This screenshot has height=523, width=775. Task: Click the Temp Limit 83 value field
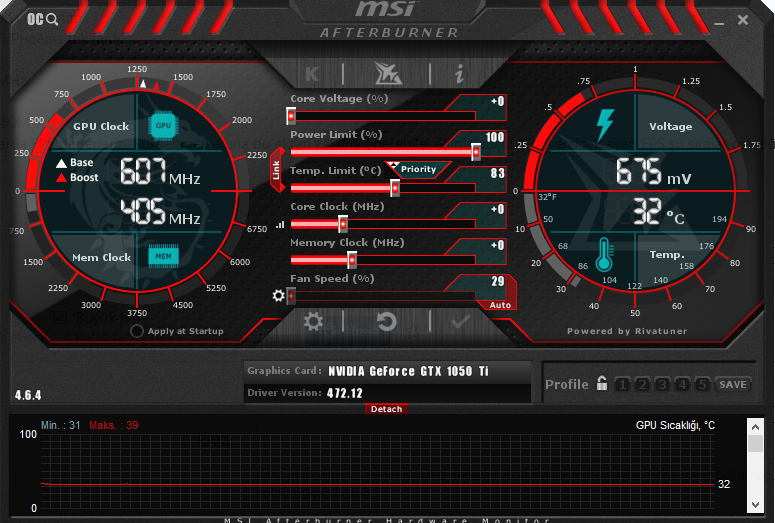497,174
